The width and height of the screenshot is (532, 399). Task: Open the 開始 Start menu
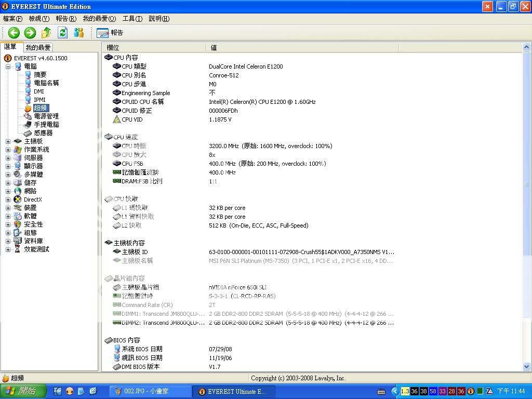click(23, 391)
